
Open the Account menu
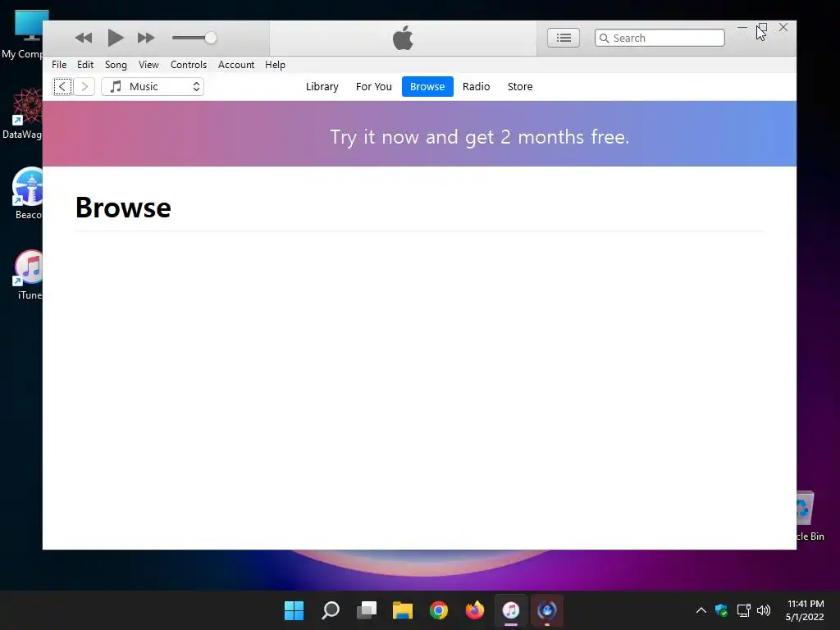pyautogui.click(x=235, y=65)
